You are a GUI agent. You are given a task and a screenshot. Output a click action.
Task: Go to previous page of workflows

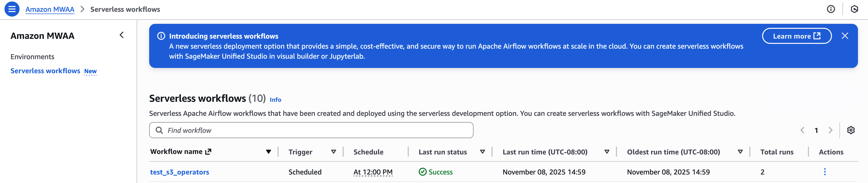tap(802, 130)
